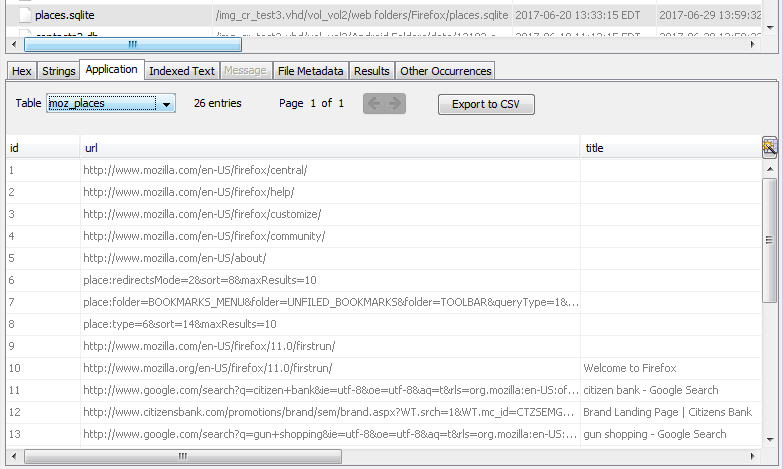Open the Other Occurrences tab
Image resolution: width=783 pixels, height=469 pixels.
click(445, 71)
